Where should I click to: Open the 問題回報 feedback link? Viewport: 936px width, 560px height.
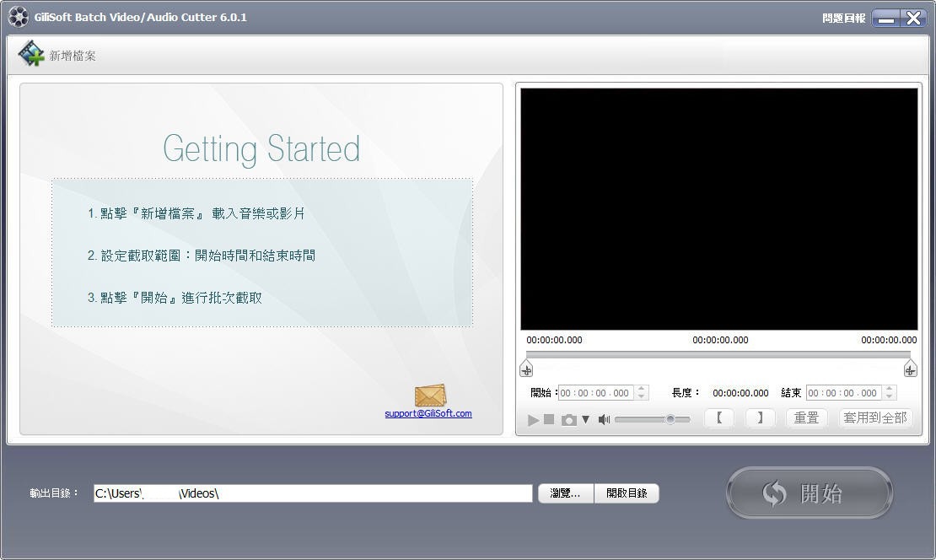(x=843, y=18)
